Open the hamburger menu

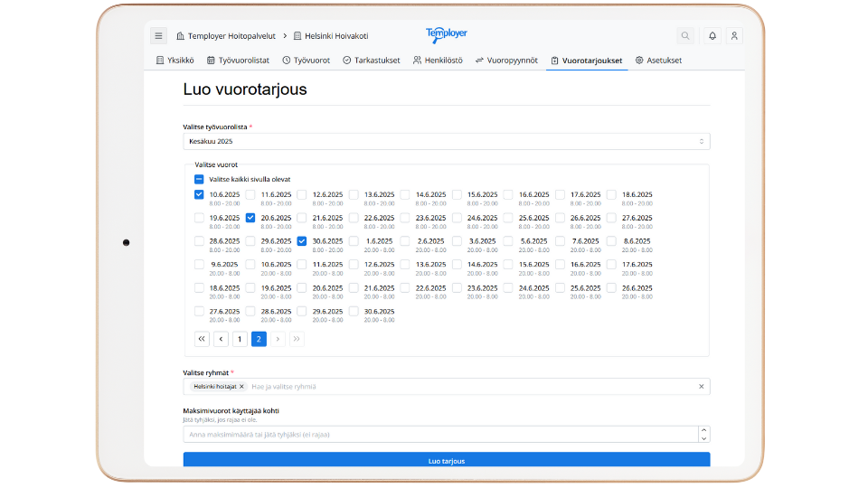[158, 36]
